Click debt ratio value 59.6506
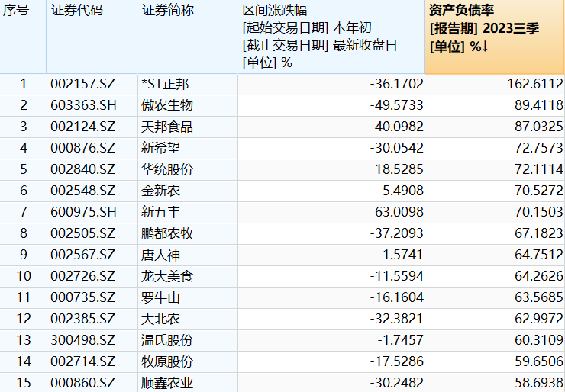Viewport: 565px width, 392px height. click(x=539, y=361)
